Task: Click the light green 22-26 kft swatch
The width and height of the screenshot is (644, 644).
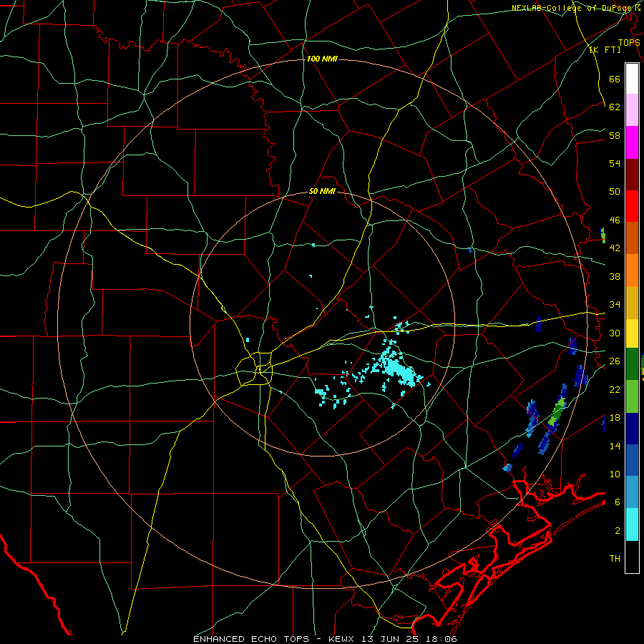Action: point(632,396)
